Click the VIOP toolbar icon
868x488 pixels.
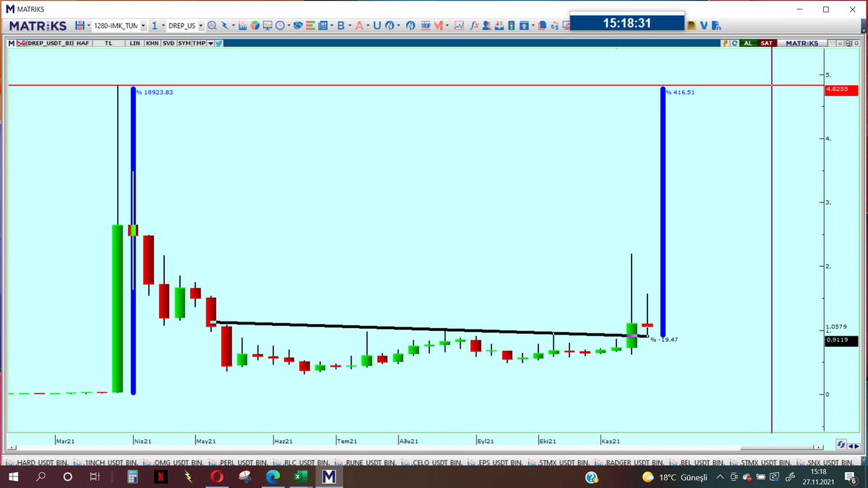coord(426,25)
